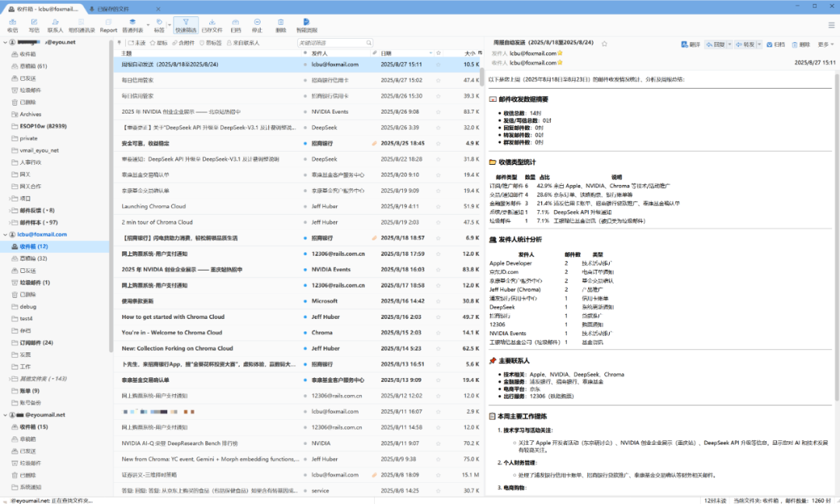The height and width of the screenshot is (504, 840).
Task: Star the email title in preview pane
Action: click(x=604, y=43)
